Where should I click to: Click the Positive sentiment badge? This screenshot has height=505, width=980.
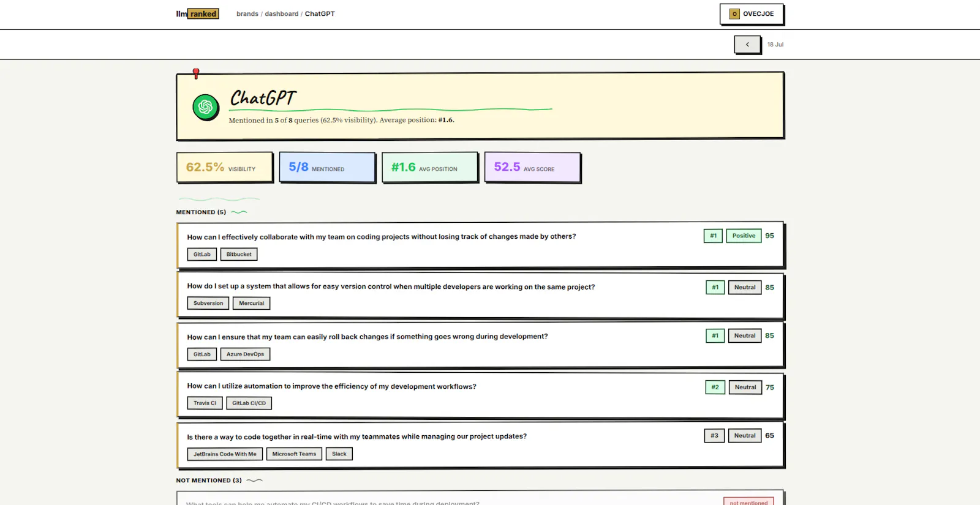point(744,236)
